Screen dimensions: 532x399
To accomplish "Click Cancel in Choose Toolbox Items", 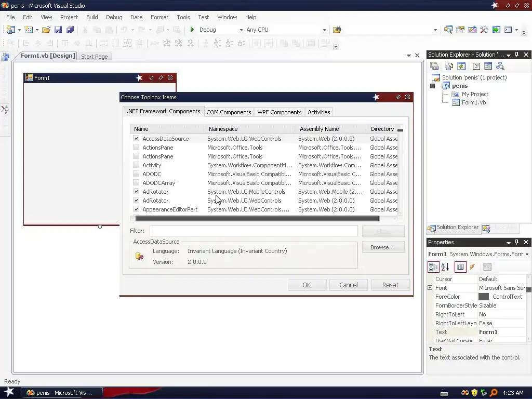I will [x=349, y=285].
